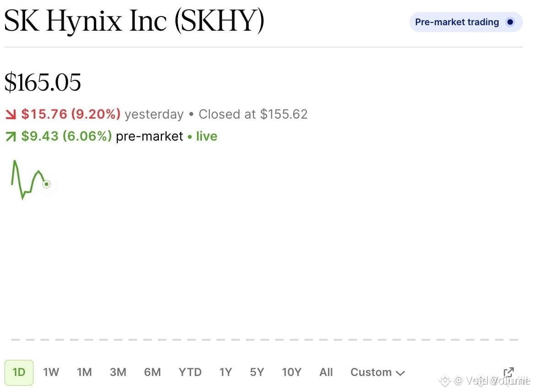The width and height of the screenshot is (534, 392).
Task: Show the All time range
Action: pyautogui.click(x=326, y=372)
